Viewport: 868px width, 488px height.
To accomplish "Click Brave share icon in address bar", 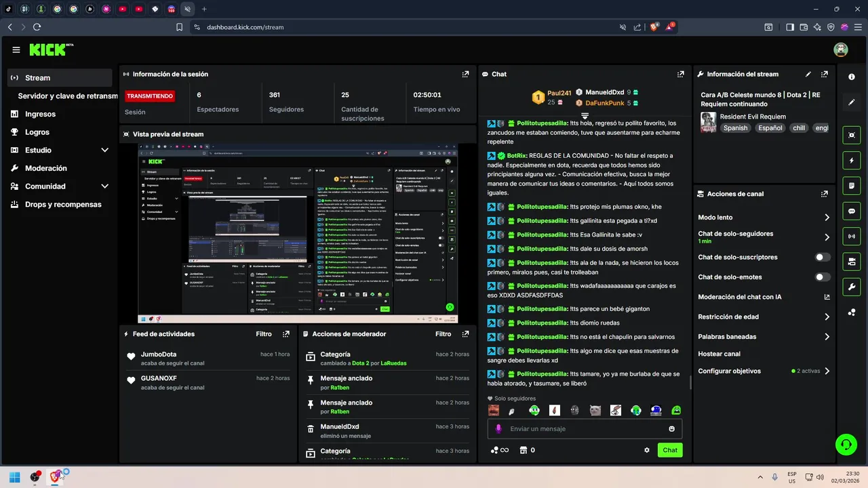I will point(637,27).
